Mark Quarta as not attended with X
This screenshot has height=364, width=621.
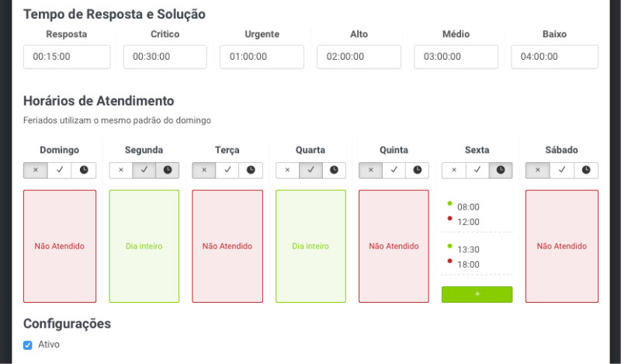coord(287,170)
